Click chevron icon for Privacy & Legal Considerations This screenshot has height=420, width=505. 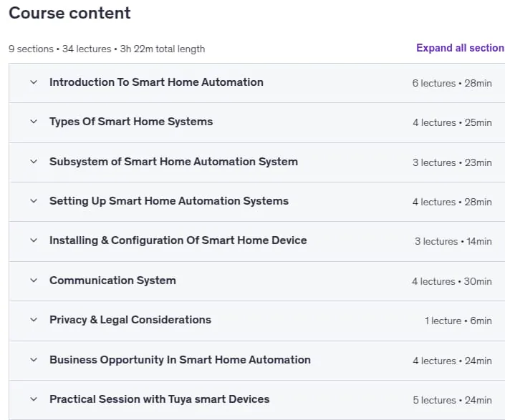(34, 320)
